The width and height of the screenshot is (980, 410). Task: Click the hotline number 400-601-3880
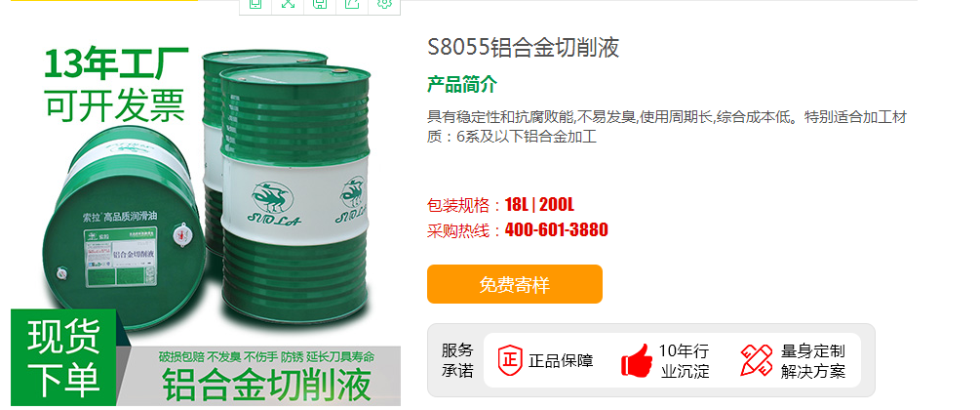point(556,229)
